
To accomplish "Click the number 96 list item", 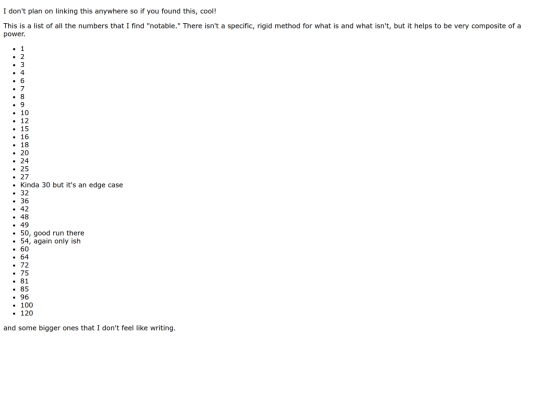I will [24, 297].
